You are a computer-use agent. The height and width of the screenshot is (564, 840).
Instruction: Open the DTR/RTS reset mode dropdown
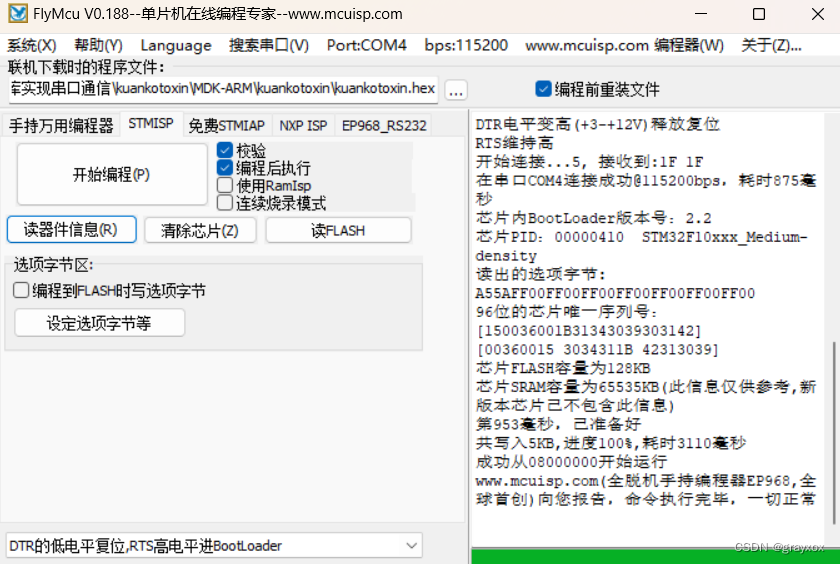[214, 546]
